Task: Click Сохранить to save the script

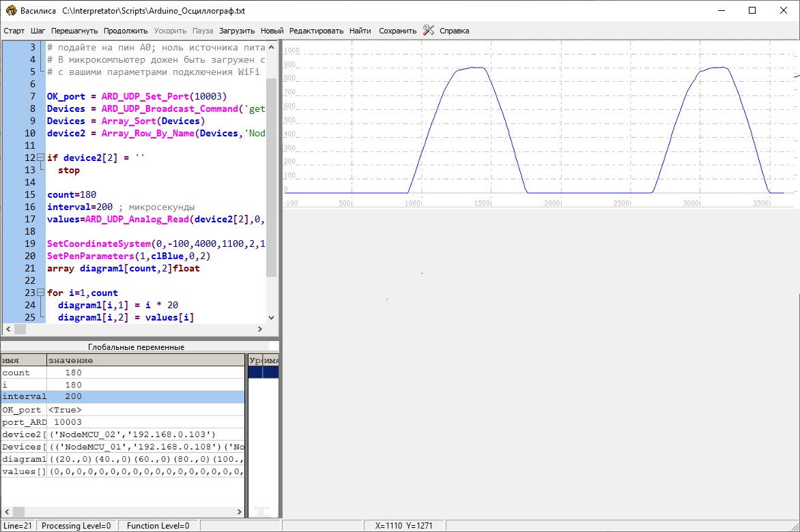Action: click(x=397, y=31)
